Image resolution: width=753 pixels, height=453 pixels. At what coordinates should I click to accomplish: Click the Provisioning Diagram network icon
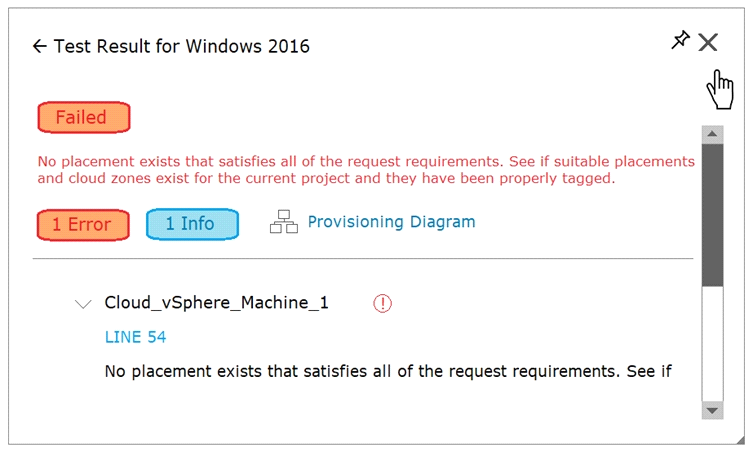(x=283, y=223)
